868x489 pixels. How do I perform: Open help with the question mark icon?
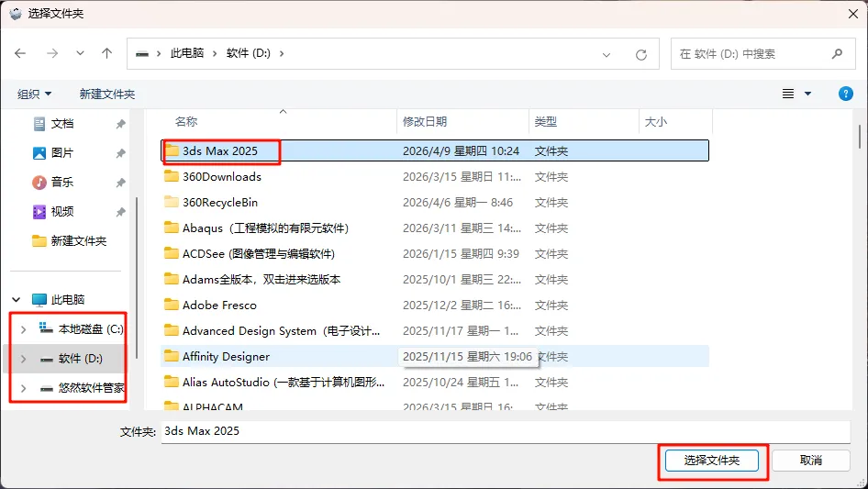pyautogui.click(x=845, y=94)
